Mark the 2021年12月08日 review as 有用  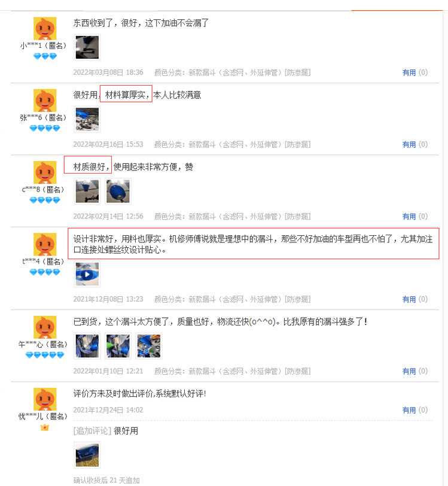pos(409,299)
